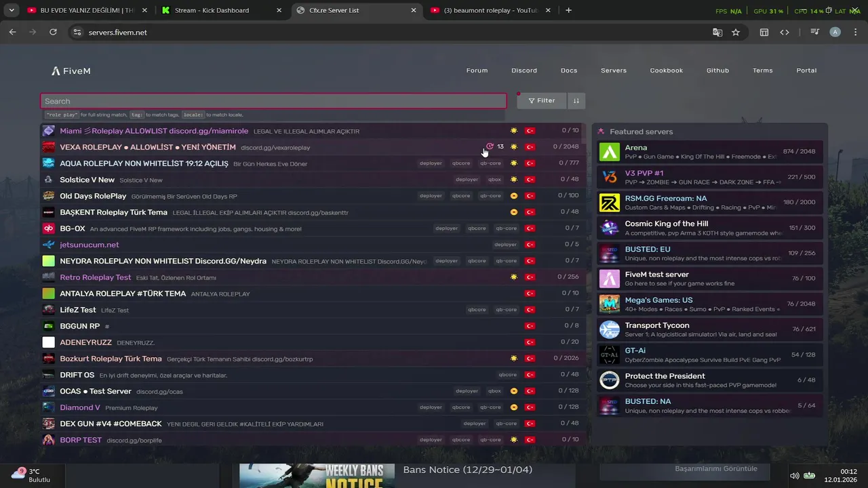Click the FiveM logo in header
Image resolution: width=868 pixels, height=488 pixels.
coord(71,70)
